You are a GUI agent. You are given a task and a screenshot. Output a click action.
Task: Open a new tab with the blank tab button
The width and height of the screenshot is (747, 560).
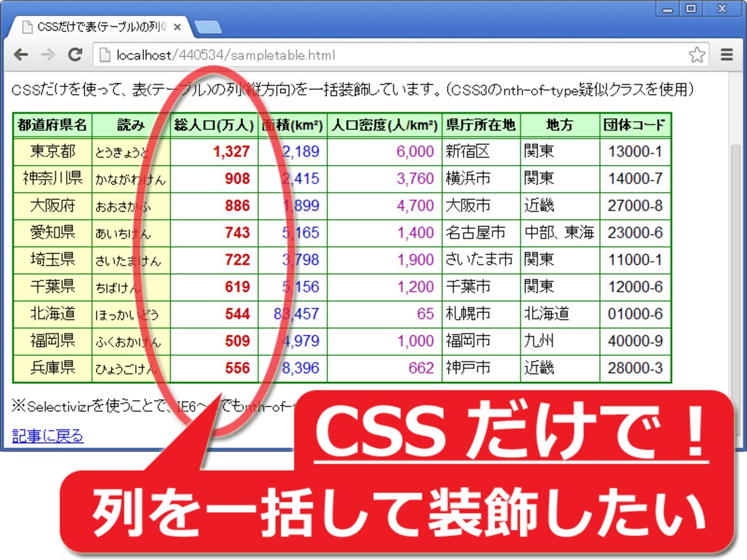[x=208, y=27]
